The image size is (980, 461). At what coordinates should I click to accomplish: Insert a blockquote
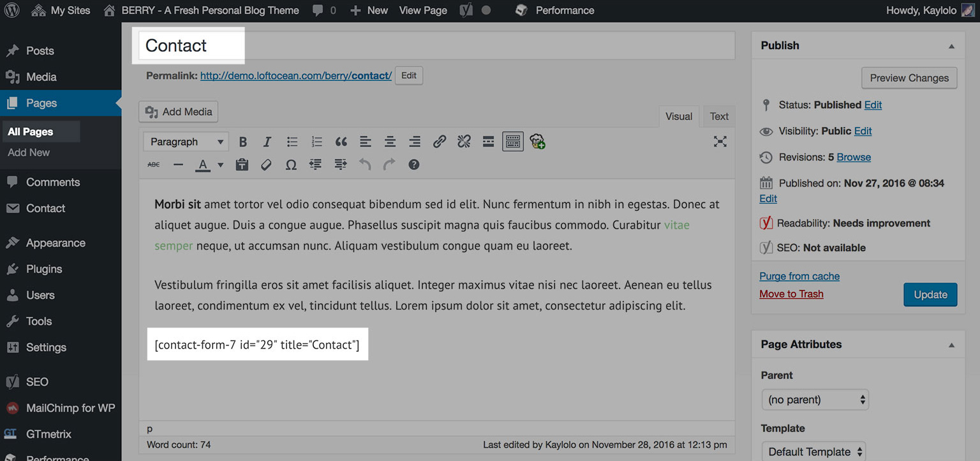(341, 141)
